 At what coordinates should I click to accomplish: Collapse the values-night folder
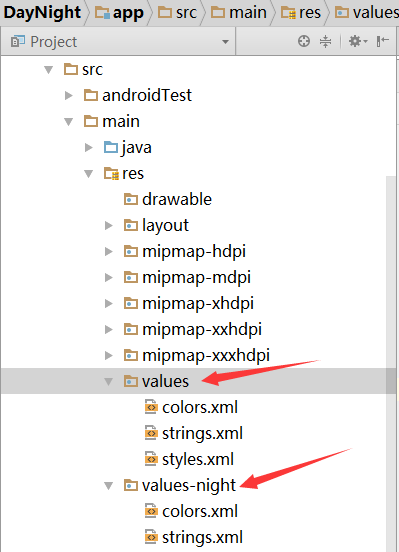(109, 486)
